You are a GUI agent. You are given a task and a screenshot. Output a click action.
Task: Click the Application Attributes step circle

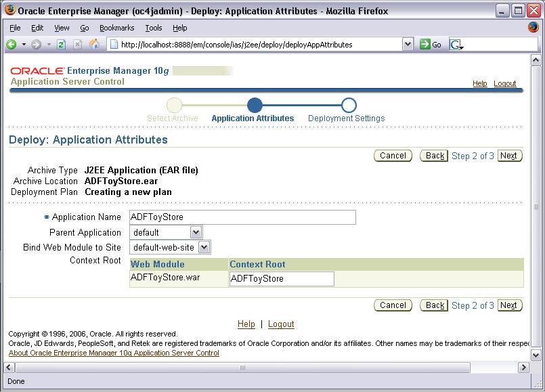tap(255, 105)
